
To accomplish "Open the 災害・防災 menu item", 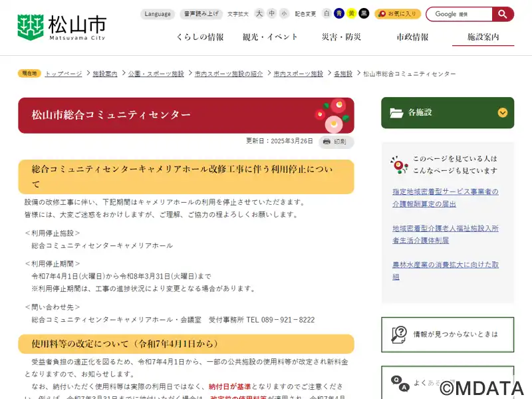I will 341,37.
